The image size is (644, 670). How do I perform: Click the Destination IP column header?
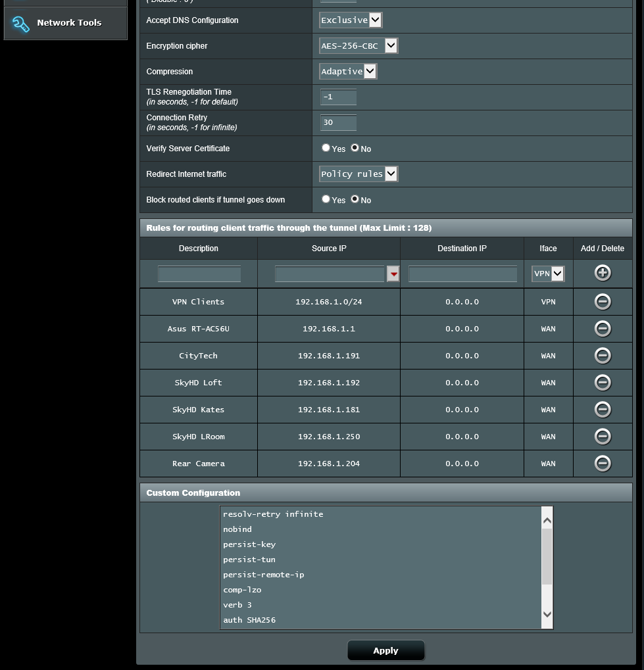[x=462, y=249]
